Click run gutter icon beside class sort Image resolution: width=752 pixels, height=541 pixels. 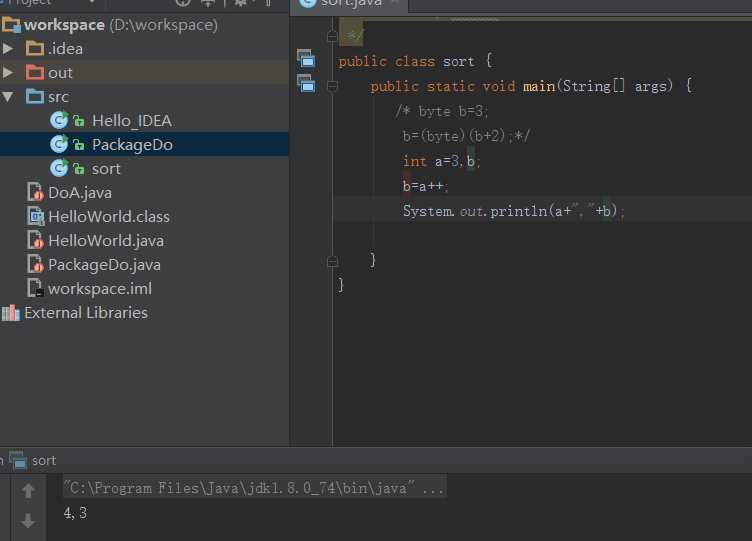click(x=306, y=59)
